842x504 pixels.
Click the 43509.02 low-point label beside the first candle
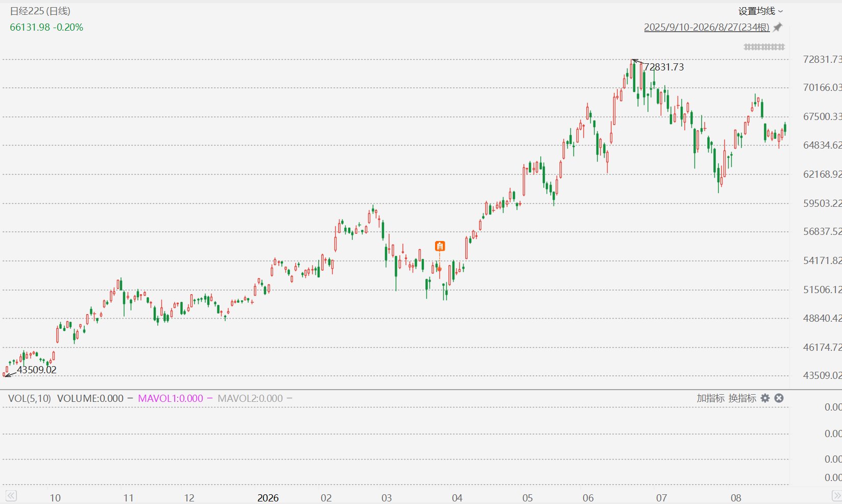(37, 370)
